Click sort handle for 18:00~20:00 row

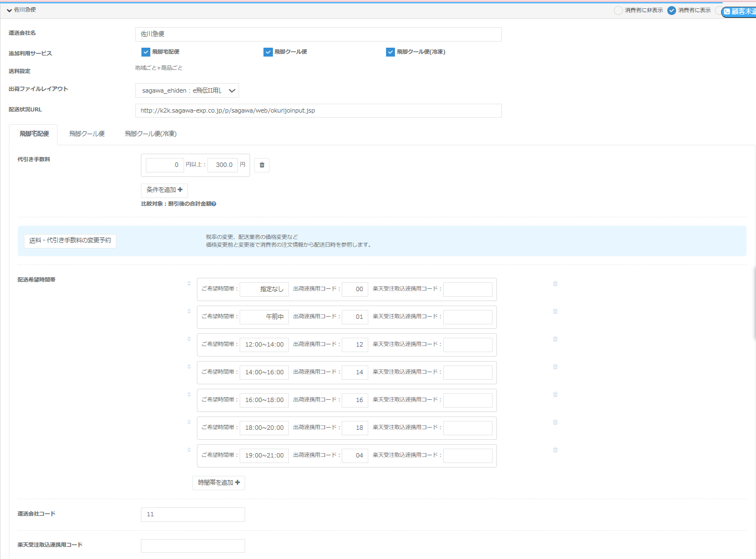(189, 422)
